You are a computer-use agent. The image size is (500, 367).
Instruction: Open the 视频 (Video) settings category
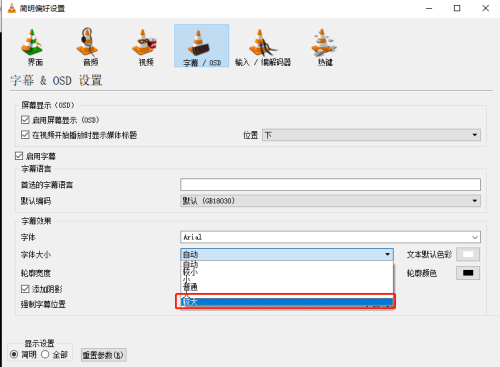tap(145, 47)
